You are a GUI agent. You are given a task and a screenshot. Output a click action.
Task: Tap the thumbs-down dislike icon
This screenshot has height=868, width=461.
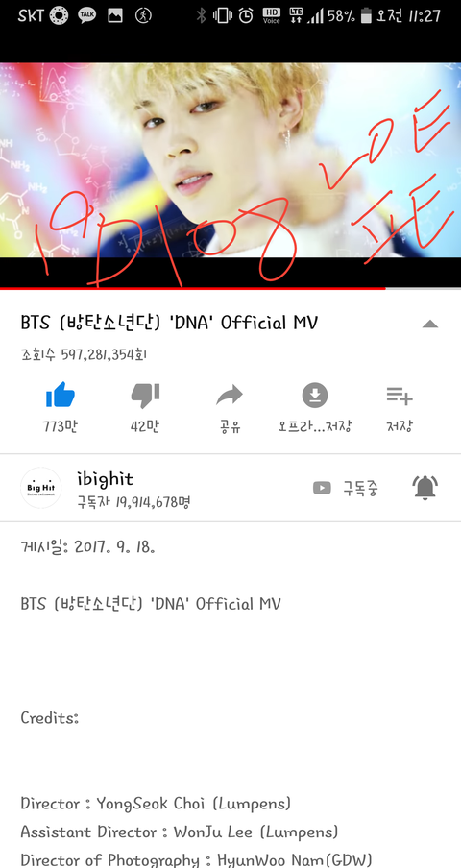[x=145, y=395]
